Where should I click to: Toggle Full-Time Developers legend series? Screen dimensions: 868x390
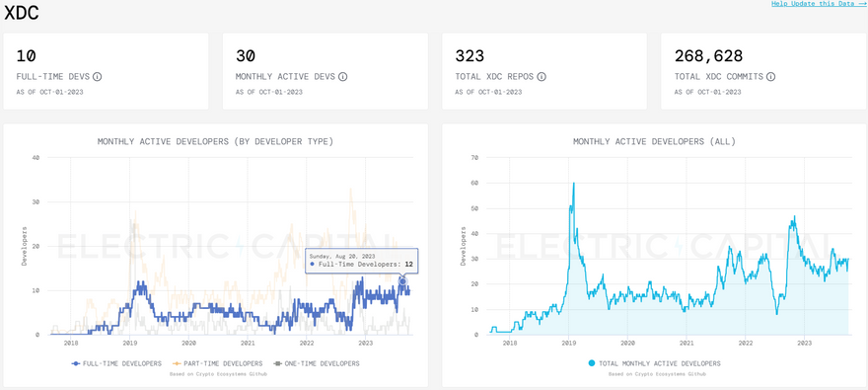[x=116, y=363]
